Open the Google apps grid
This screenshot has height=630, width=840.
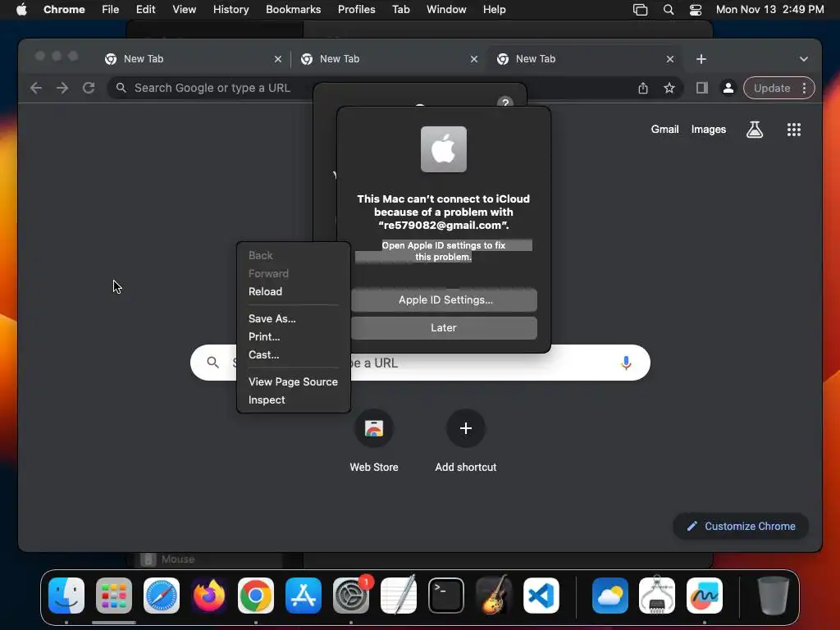click(x=794, y=129)
